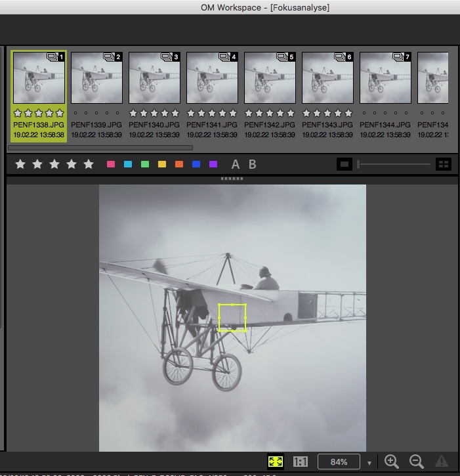Select thumbnail PENF1338.JPG
The image size is (460, 476).
[x=39, y=77]
